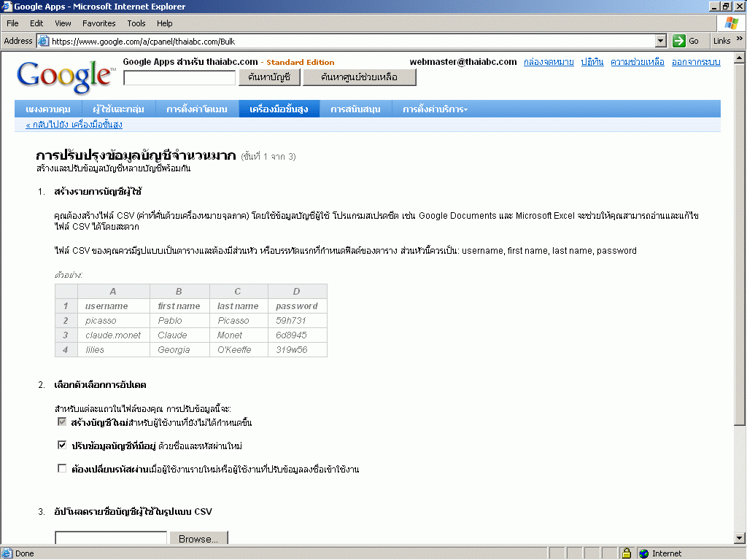Click the vertical scrollbar track
The height and width of the screenshot is (560, 747).
click(x=740, y=474)
